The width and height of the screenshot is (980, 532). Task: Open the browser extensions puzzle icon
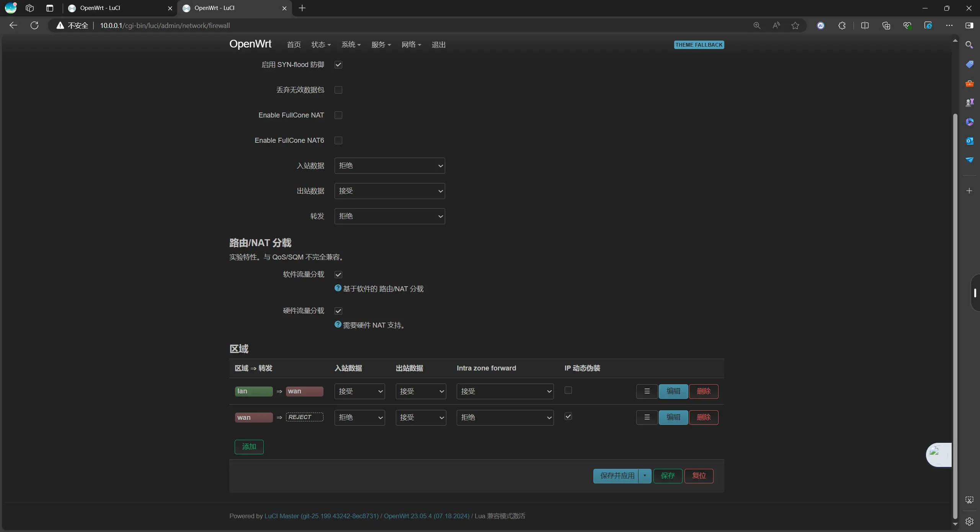tap(842, 26)
